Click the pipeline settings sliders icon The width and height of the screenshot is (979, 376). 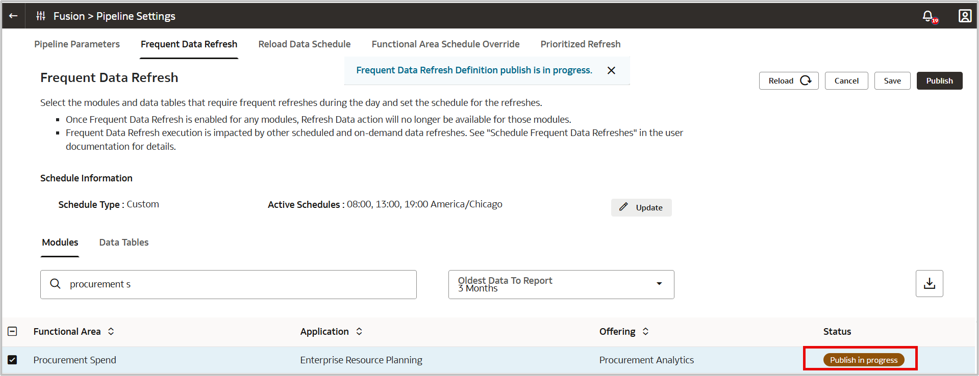(x=41, y=16)
